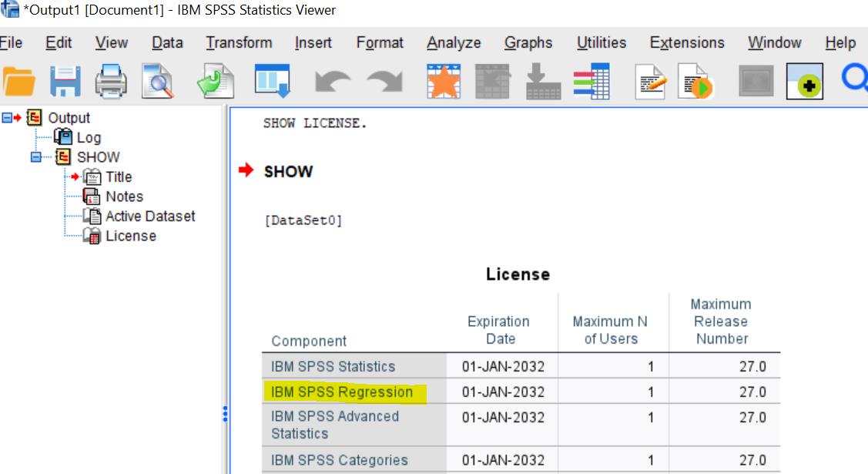This screenshot has width=868, height=474.
Task: Open the Graphs menu
Action: tap(528, 42)
